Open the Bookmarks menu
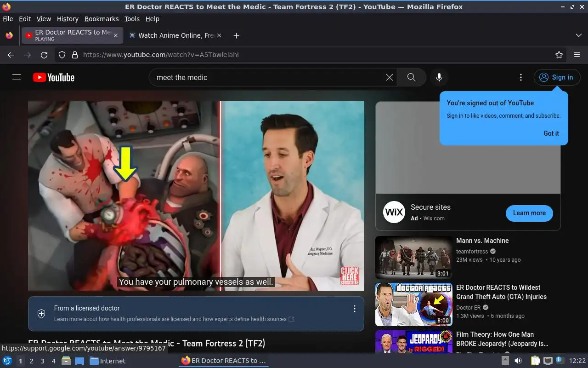The width and height of the screenshot is (588, 368). coord(102,19)
